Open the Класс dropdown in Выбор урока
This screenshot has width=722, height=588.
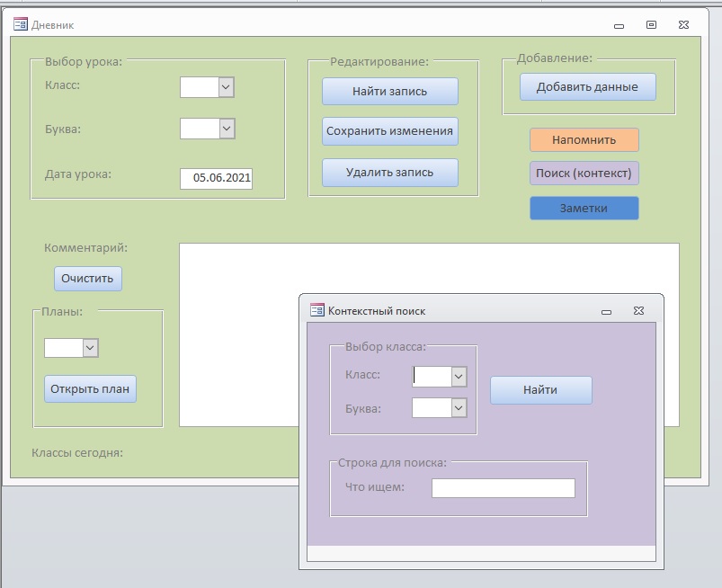(226, 87)
